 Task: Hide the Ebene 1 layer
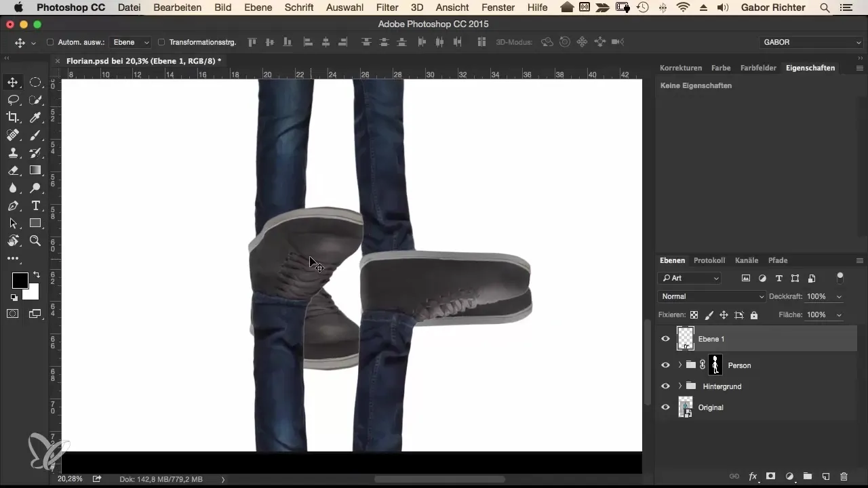coord(665,339)
